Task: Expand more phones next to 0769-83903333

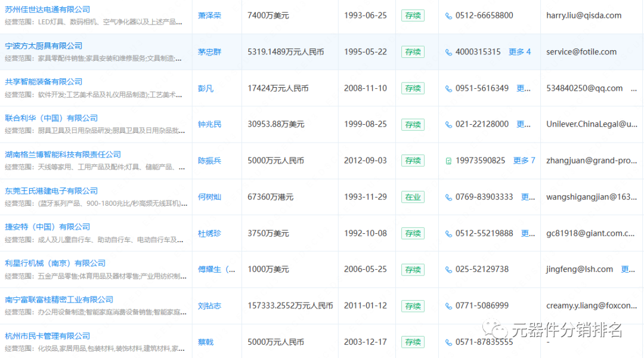Action: [528, 197]
